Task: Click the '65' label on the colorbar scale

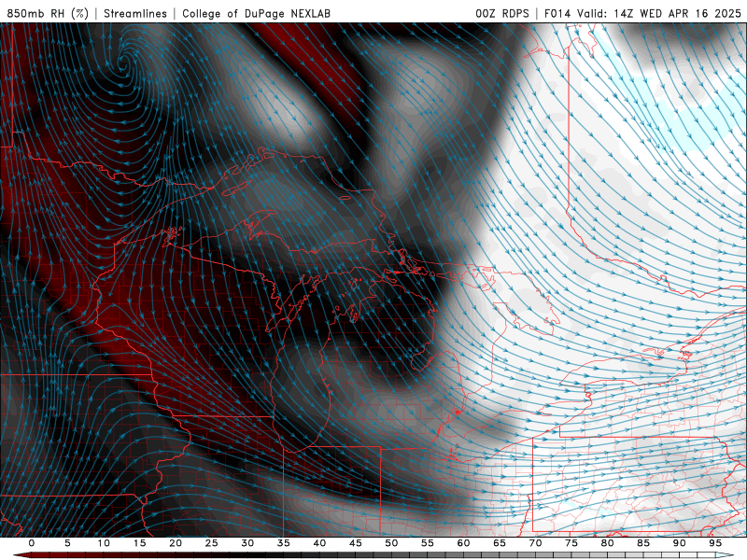Action: click(x=500, y=543)
